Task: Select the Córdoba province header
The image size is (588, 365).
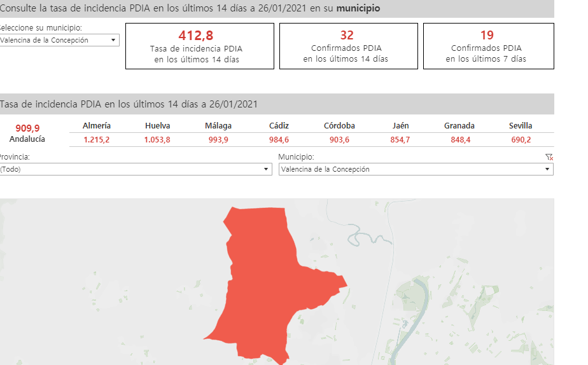Action: click(339, 126)
